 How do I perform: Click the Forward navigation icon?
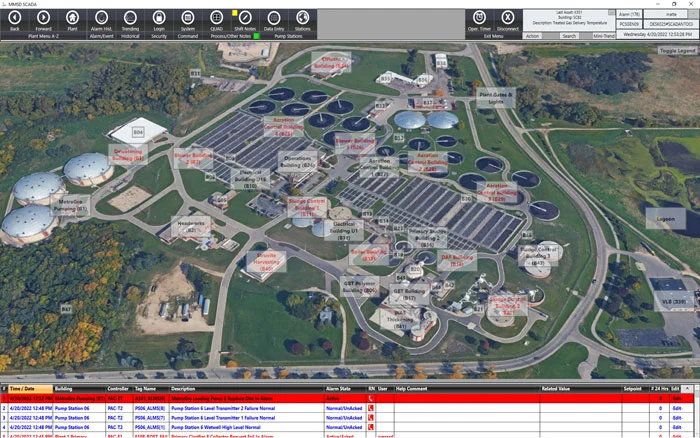[43, 17]
